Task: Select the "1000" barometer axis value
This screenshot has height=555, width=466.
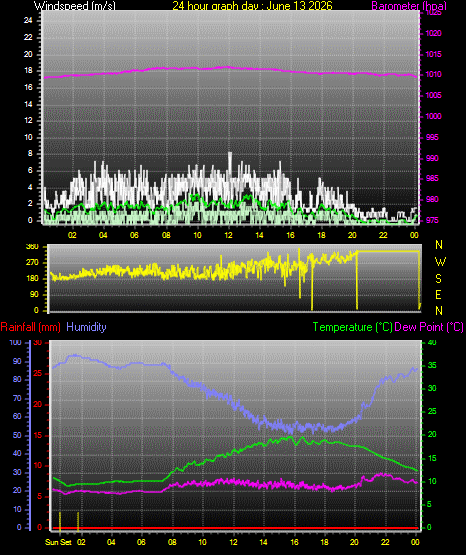Action: [x=433, y=116]
